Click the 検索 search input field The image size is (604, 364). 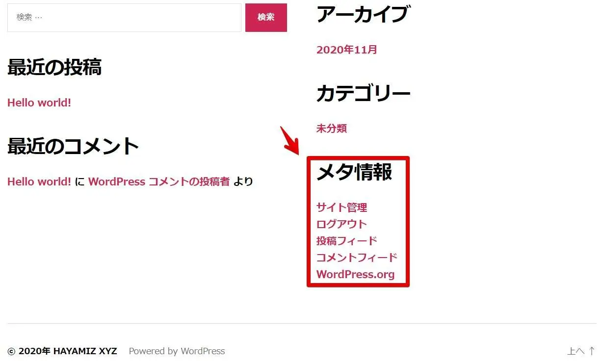click(x=124, y=18)
